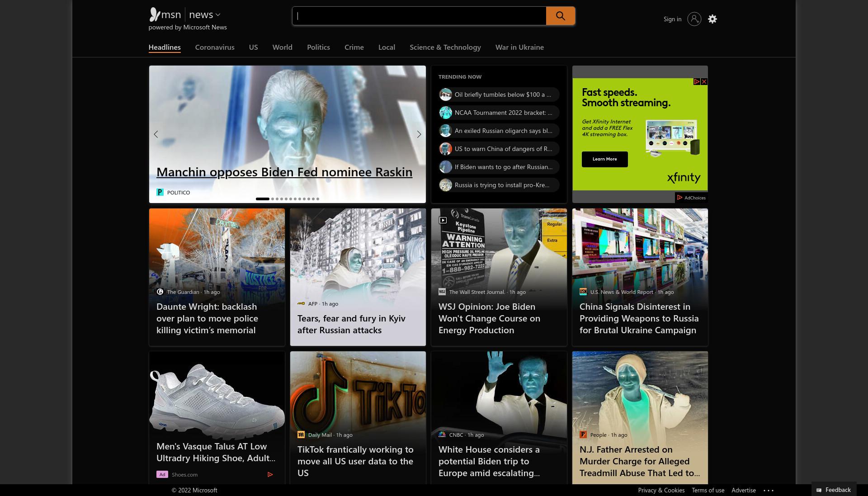Viewport: 868px width, 496px height.
Task: Click the CNBC peacock logo
Action: coord(442,435)
